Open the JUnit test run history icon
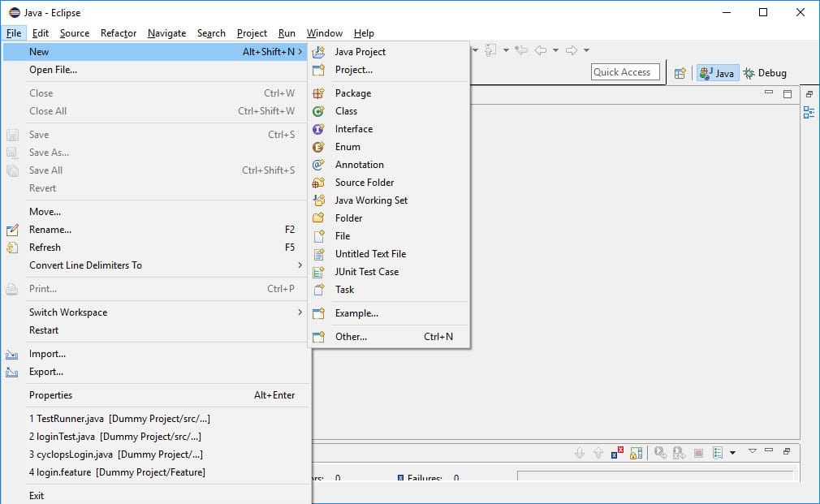 coord(718,453)
